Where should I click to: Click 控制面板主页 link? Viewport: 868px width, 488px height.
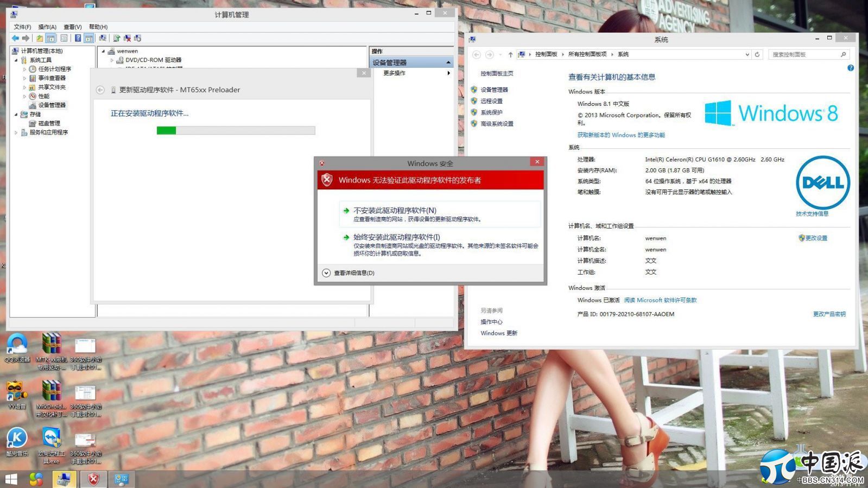pos(497,73)
